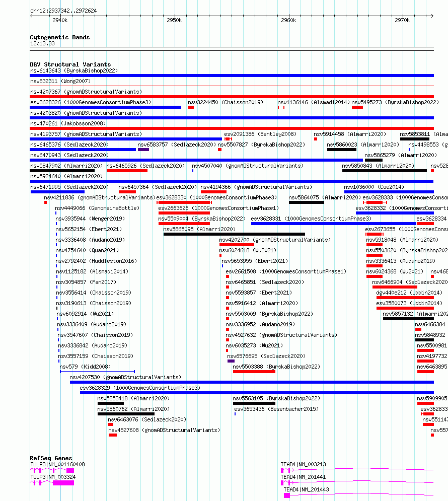Click the TEAD4|NM_003213 gene label
The image size is (448, 501).
(x=304, y=464)
